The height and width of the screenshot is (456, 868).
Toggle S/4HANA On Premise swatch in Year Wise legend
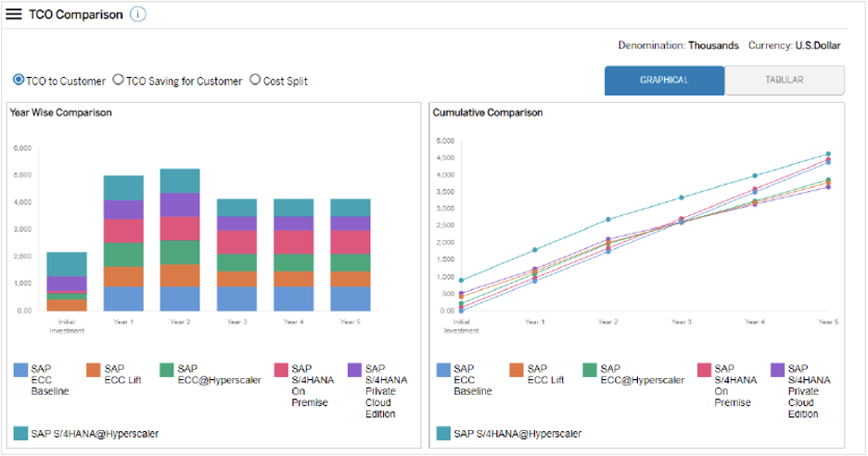[281, 370]
